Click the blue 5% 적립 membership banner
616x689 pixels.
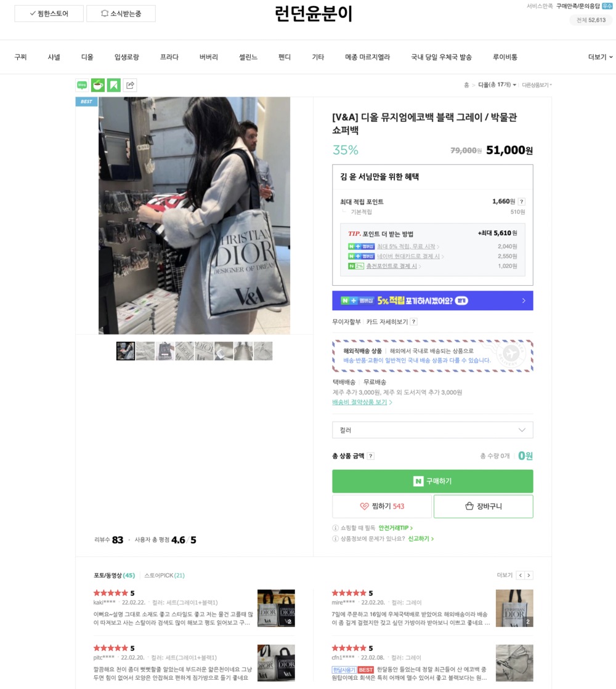(x=432, y=300)
